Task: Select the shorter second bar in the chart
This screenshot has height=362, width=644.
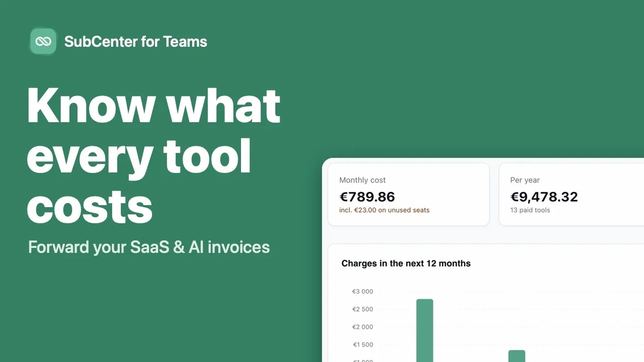Action: [x=517, y=356]
